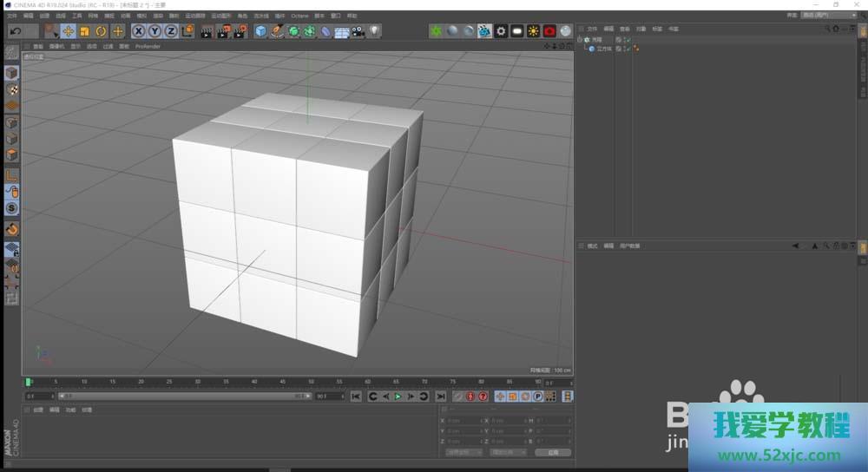Toggle the Z axis lock
Viewport: 868px width, 472px height.
point(171,31)
